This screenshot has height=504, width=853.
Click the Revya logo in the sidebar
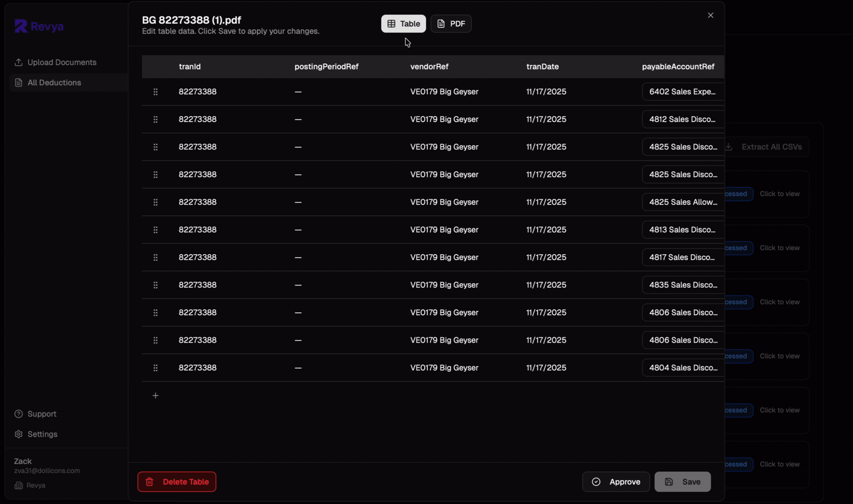click(x=38, y=26)
